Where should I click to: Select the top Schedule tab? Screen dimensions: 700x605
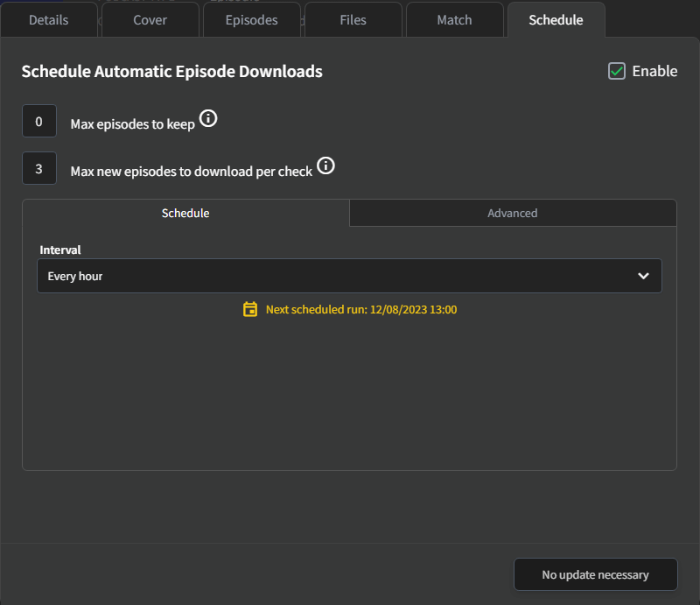point(556,20)
